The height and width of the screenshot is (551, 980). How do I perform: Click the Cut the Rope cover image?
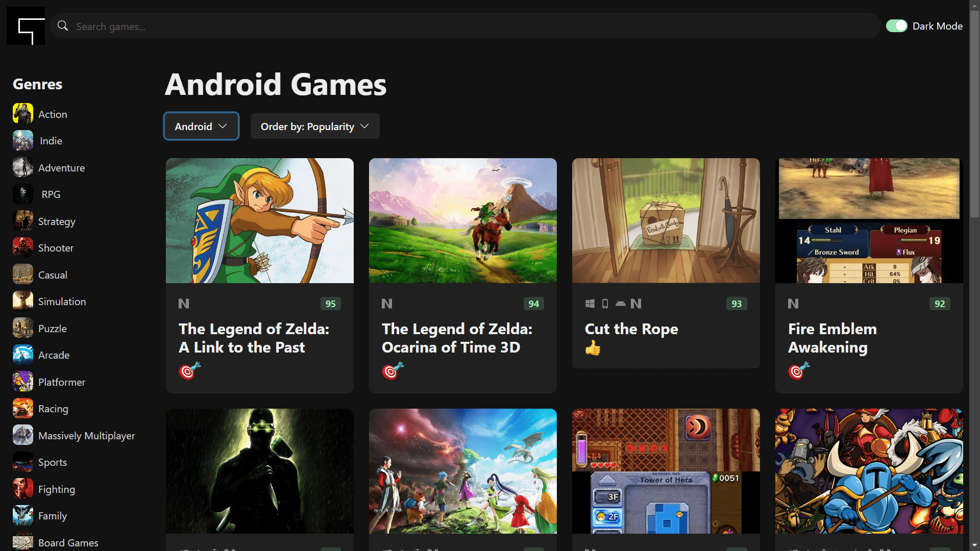pyautogui.click(x=666, y=220)
